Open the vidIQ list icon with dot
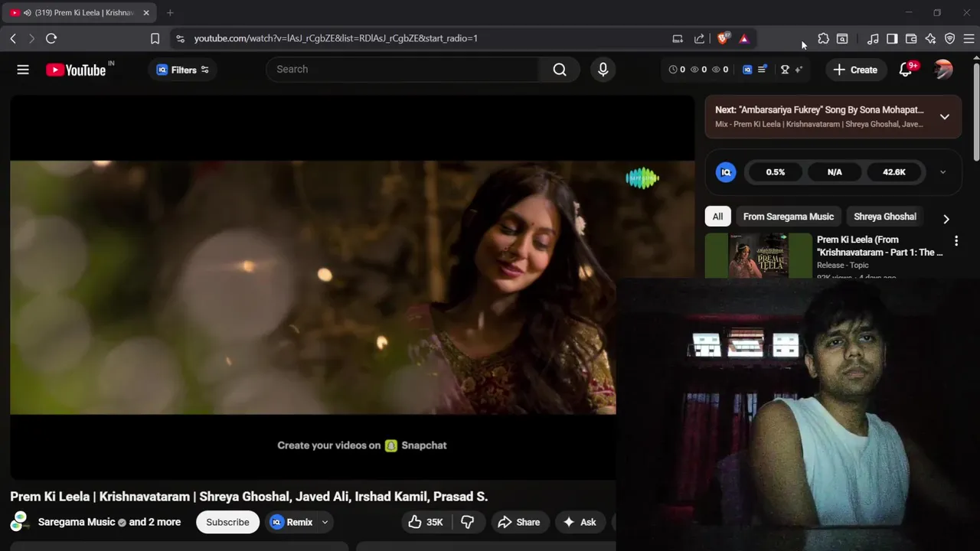The height and width of the screenshot is (551, 980). (x=762, y=70)
